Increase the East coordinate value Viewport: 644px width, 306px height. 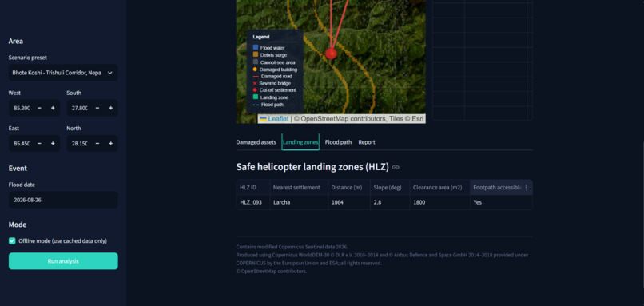pos(53,143)
